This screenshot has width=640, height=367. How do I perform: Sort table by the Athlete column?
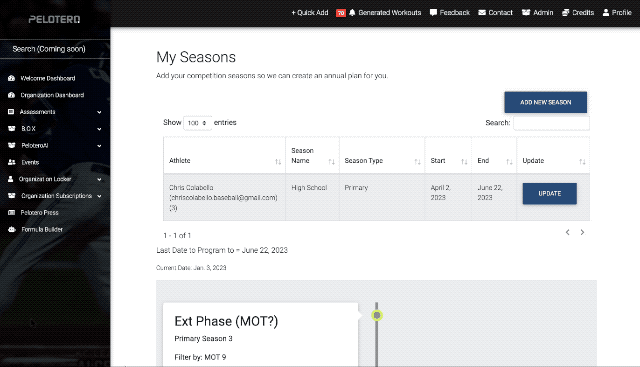224,160
